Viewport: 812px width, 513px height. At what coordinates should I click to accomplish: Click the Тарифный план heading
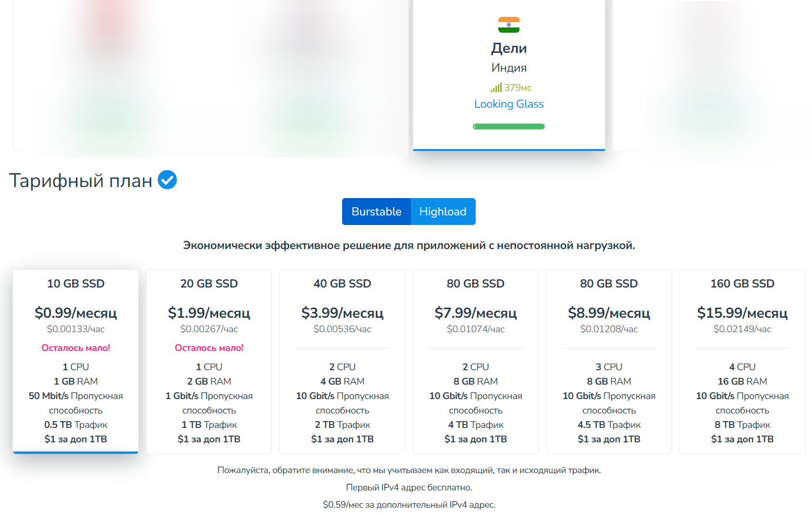(81, 180)
